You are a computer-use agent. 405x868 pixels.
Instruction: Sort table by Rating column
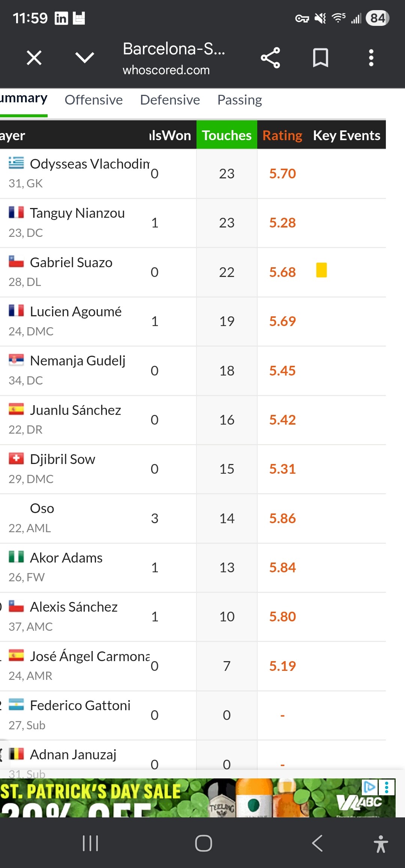click(282, 135)
